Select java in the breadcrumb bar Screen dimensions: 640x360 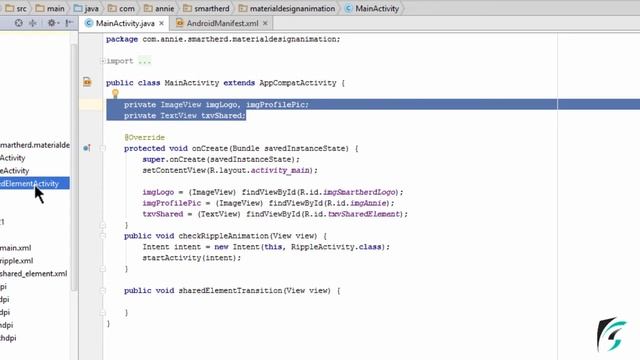[87, 8]
